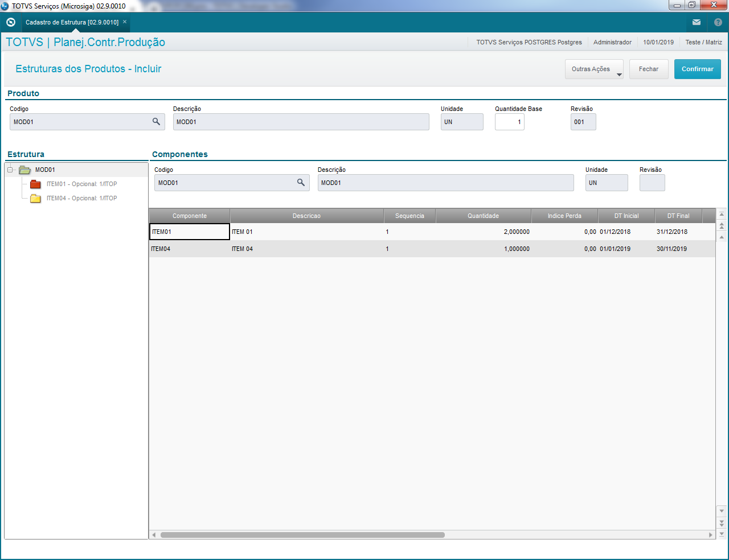
Task: Click the DT Inicial cell '01/12/2018'
Action: (626, 232)
